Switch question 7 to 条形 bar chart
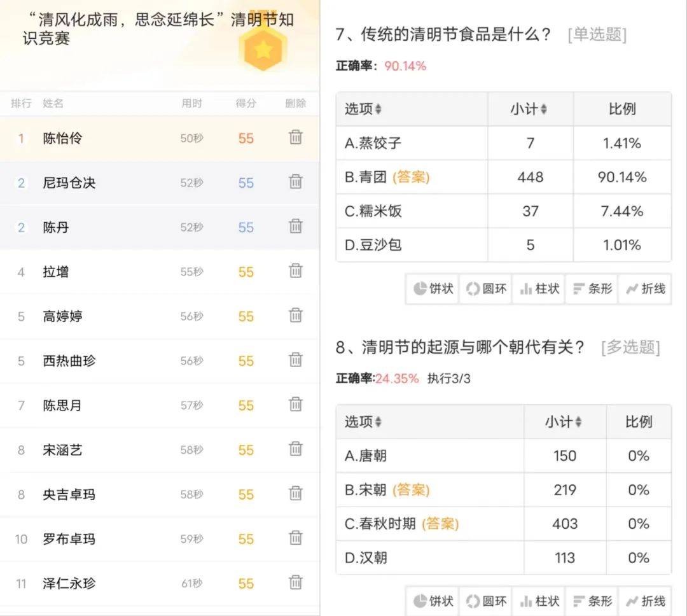The image size is (687, 616). [x=592, y=289]
